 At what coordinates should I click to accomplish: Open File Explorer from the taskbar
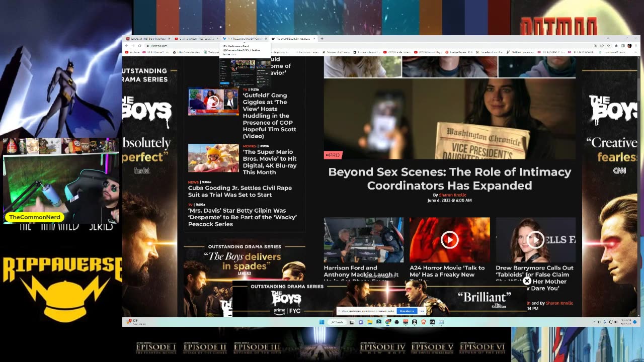(370, 322)
